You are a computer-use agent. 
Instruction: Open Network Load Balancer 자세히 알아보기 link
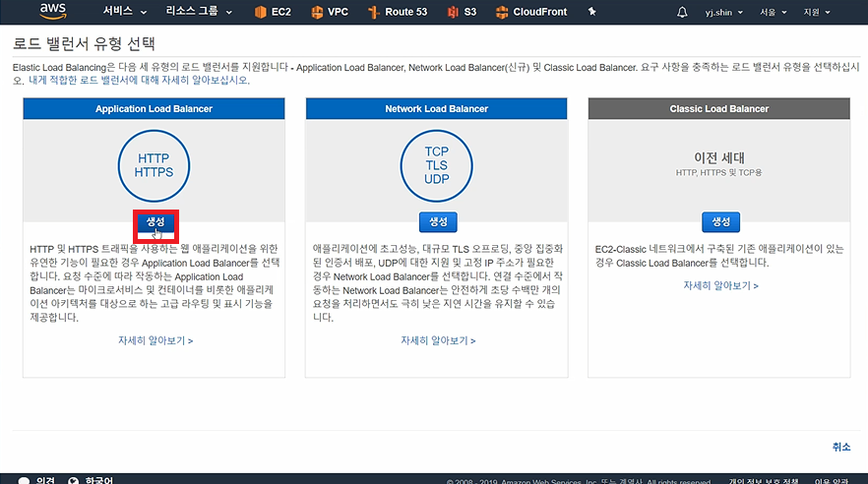point(438,340)
